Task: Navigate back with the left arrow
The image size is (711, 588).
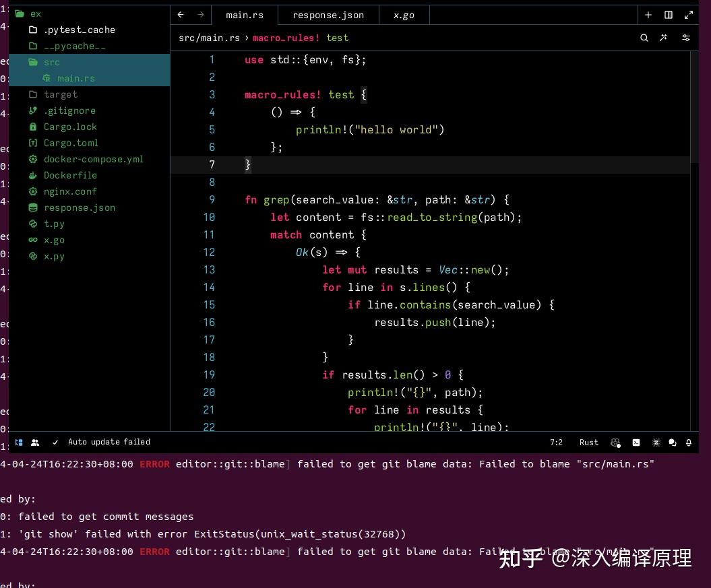Action: [179, 14]
